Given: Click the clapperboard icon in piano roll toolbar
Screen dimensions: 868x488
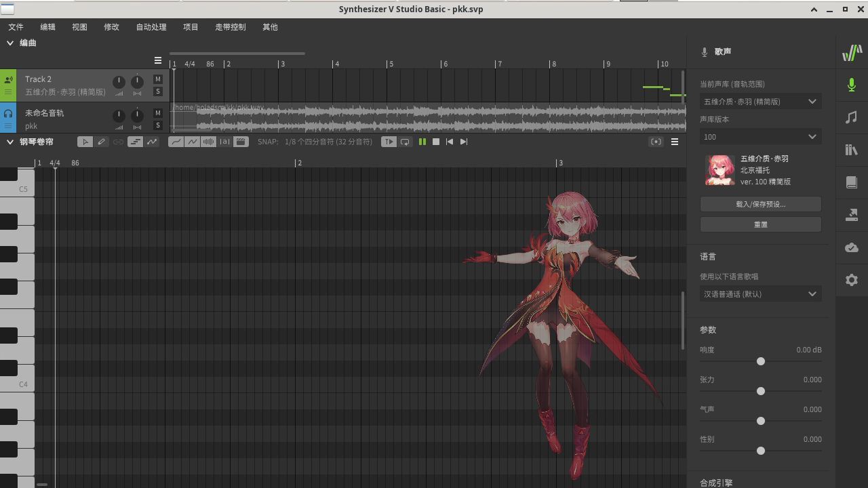Looking at the screenshot, I should pos(241,142).
